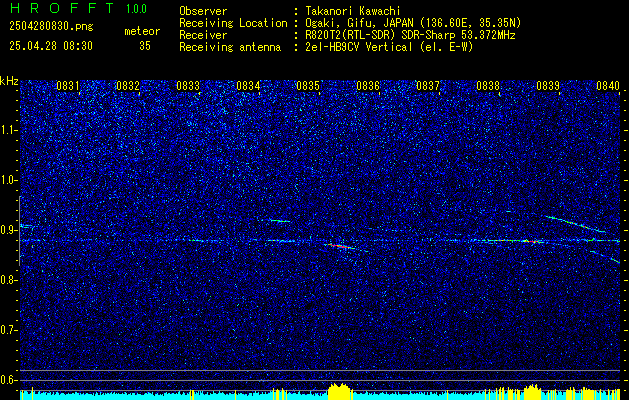The image size is (629, 400).
Task: Click the Receiving antenna field label
Action: [x=230, y=47]
